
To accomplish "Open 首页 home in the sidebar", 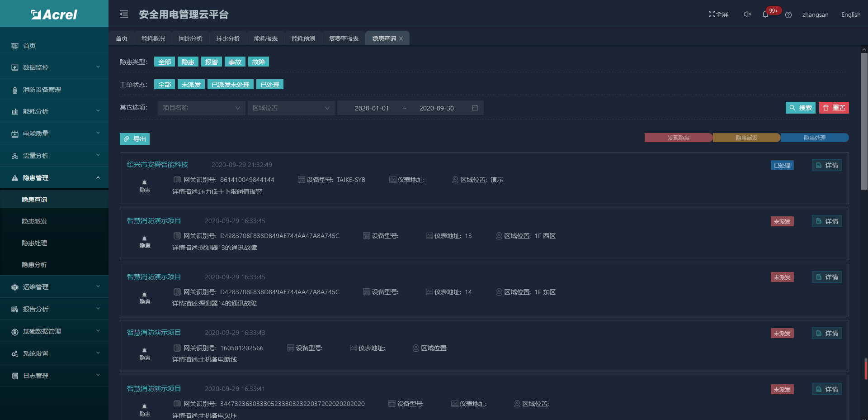I will [29, 46].
